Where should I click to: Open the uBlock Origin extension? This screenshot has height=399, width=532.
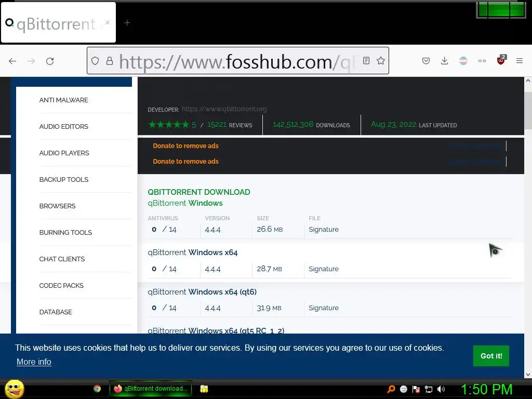pyautogui.click(x=501, y=60)
